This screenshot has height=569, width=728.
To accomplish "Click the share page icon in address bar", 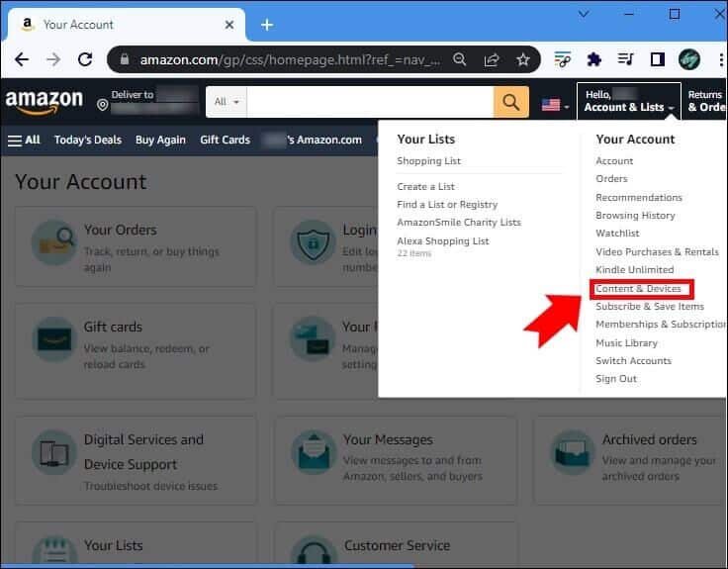I will (492, 59).
